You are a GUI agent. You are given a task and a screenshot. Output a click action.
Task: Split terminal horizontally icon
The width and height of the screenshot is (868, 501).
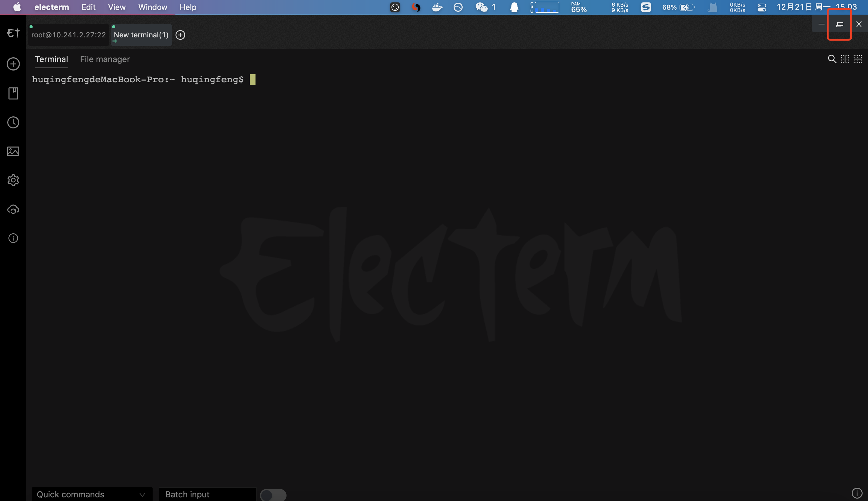point(857,59)
